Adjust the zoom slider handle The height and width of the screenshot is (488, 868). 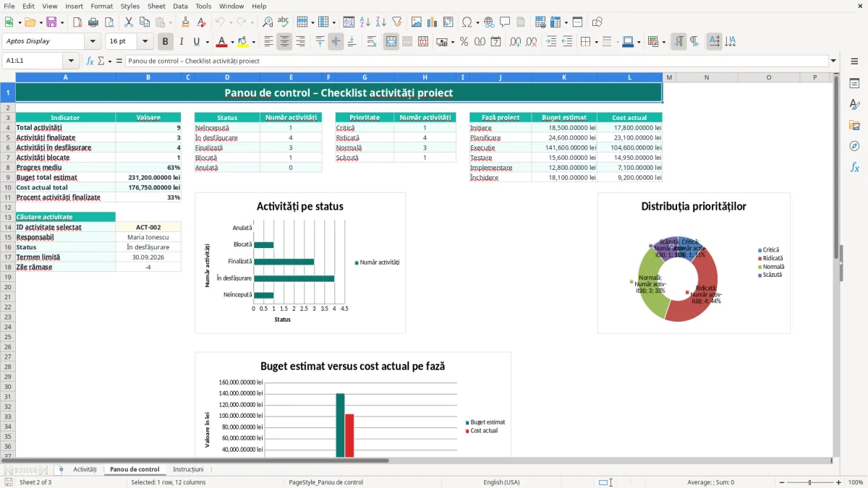click(809, 482)
